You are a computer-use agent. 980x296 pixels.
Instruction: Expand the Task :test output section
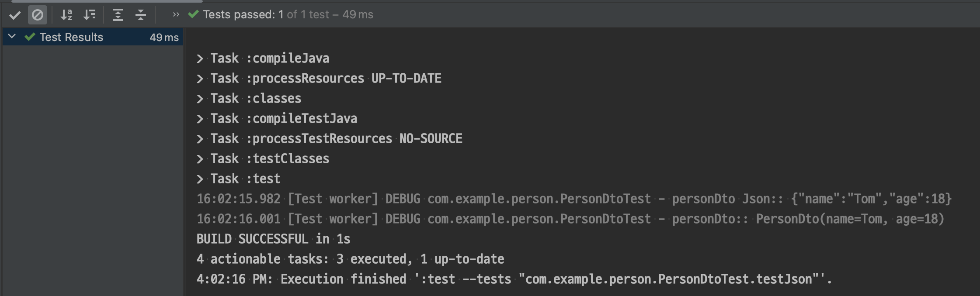[x=200, y=179]
